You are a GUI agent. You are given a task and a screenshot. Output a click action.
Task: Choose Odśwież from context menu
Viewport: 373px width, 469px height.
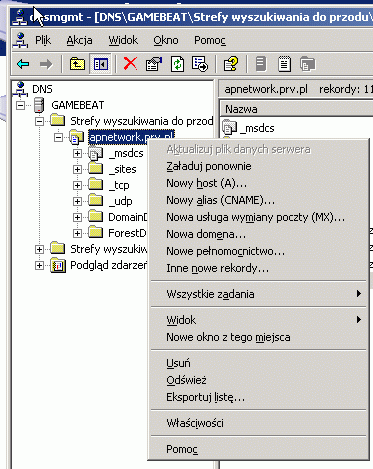(x=258, y=380)
